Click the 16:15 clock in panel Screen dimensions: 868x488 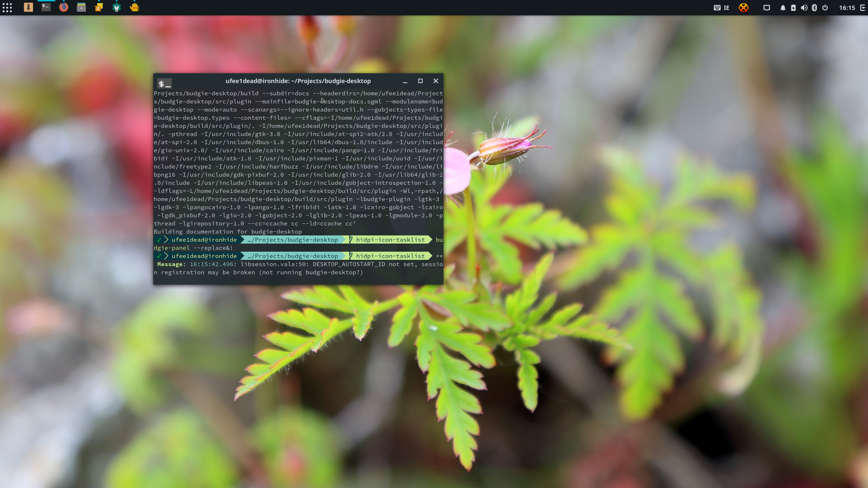(847, 8)
